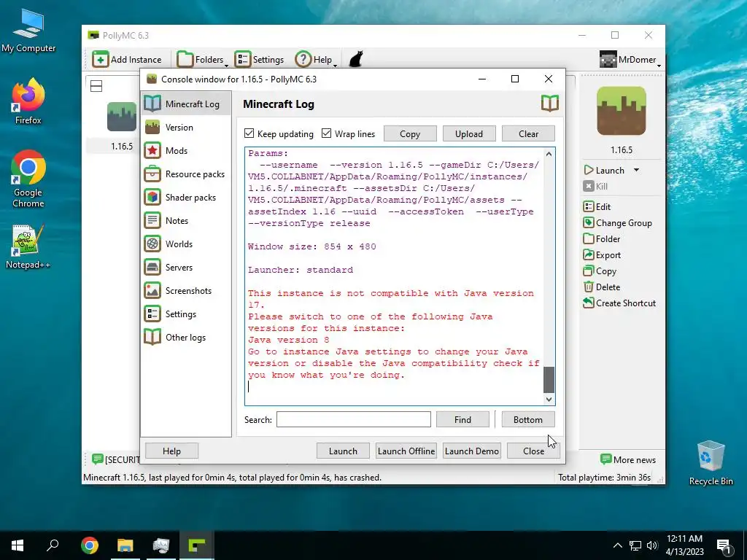This screenshot has height=560, width=747.
Task: Toggle the Wrap lines checkbox
Action: click(326, 133)
